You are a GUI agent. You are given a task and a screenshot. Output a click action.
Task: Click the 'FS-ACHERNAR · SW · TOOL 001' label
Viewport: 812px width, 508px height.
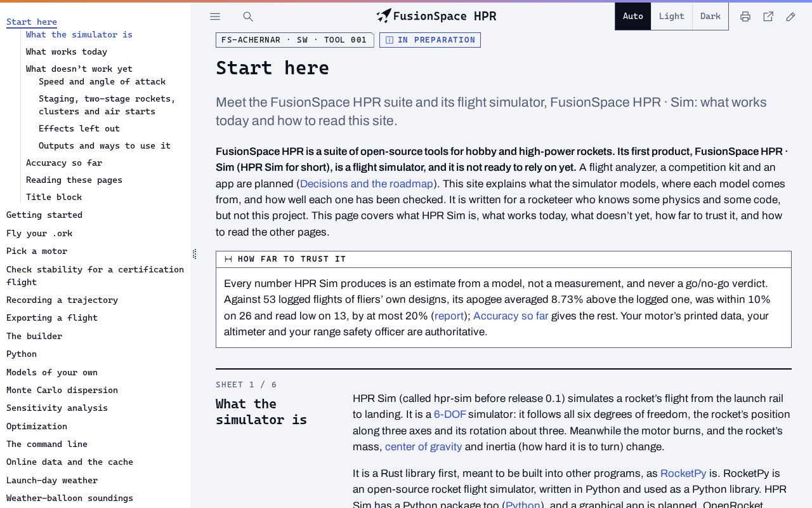pos(294,40)
